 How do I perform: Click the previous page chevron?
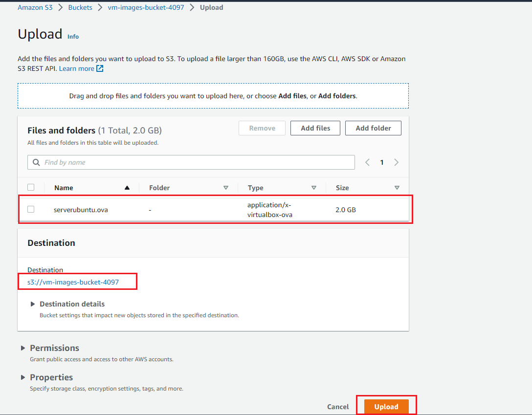click(367, 162)
